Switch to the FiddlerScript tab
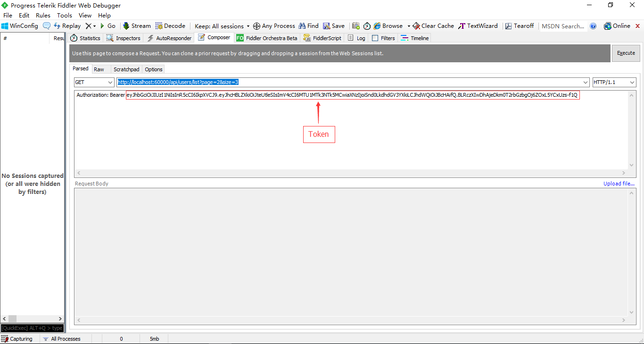Viewport: 644px width, 344px height. [x=322, y=38]
